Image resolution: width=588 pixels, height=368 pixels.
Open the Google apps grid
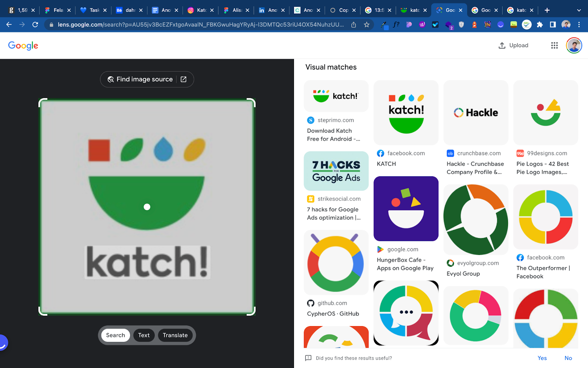click(555, 45)
